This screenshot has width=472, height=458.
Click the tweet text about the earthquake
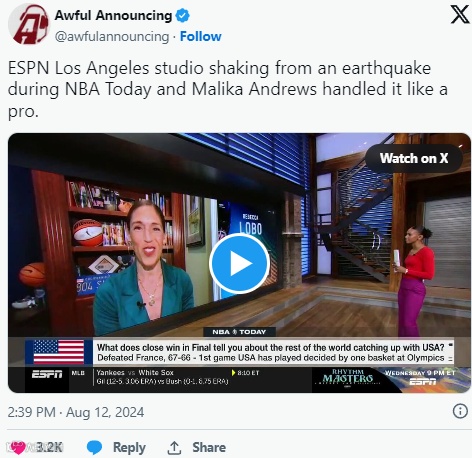pyautogui.click(x=228, y=89)
